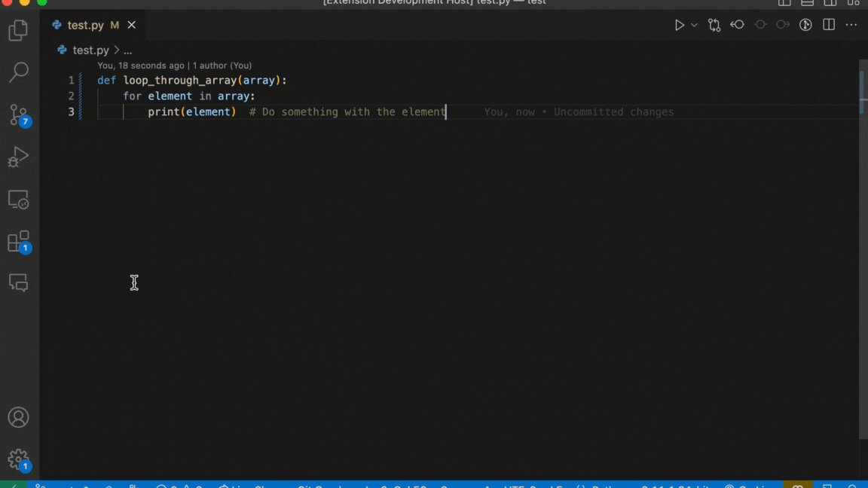Click 'print' on line 3
Viewport: 868px width, 488px height.
(164, 111)
